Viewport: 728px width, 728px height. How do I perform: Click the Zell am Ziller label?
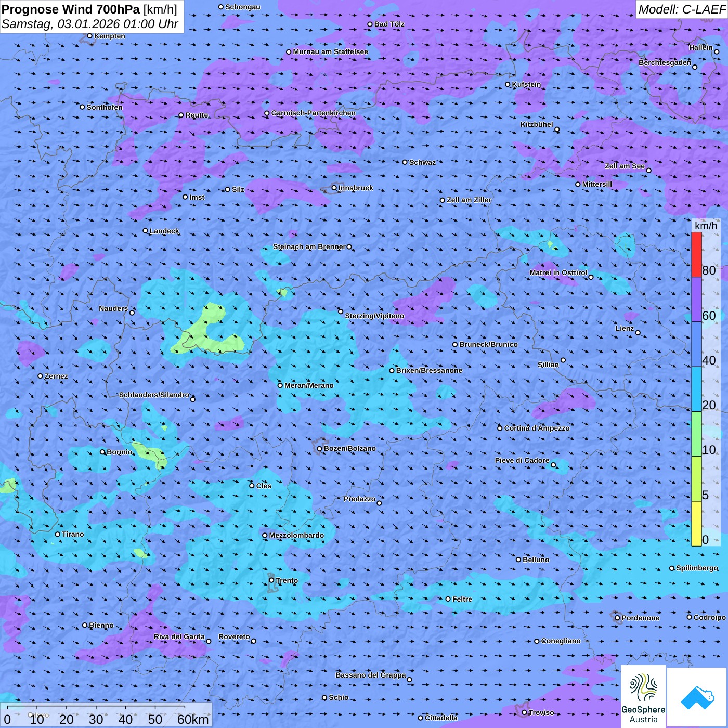coord(469,200)
